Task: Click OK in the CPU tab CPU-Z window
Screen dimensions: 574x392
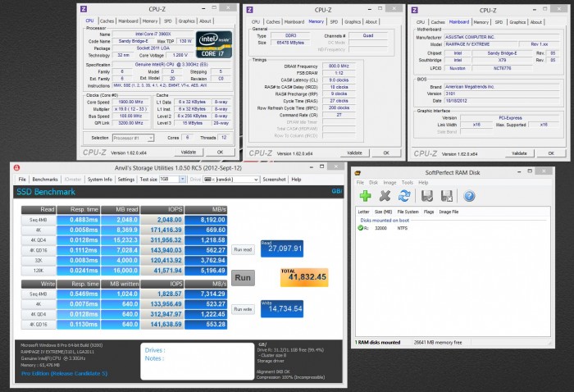Action: pos(220,153)
